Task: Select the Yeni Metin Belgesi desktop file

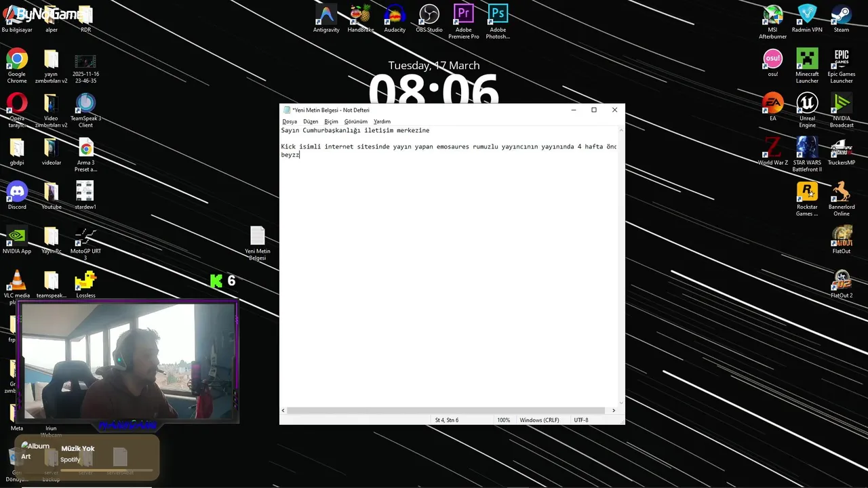Action: point(258,243)
